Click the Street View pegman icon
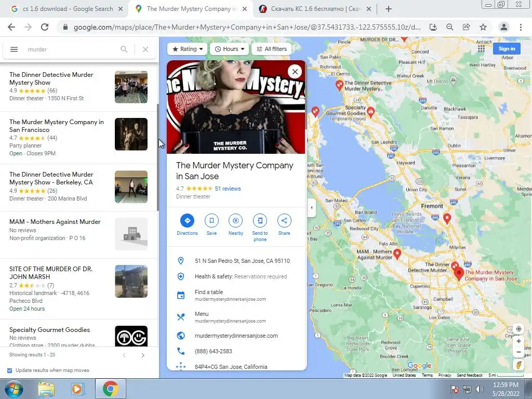 518,365
